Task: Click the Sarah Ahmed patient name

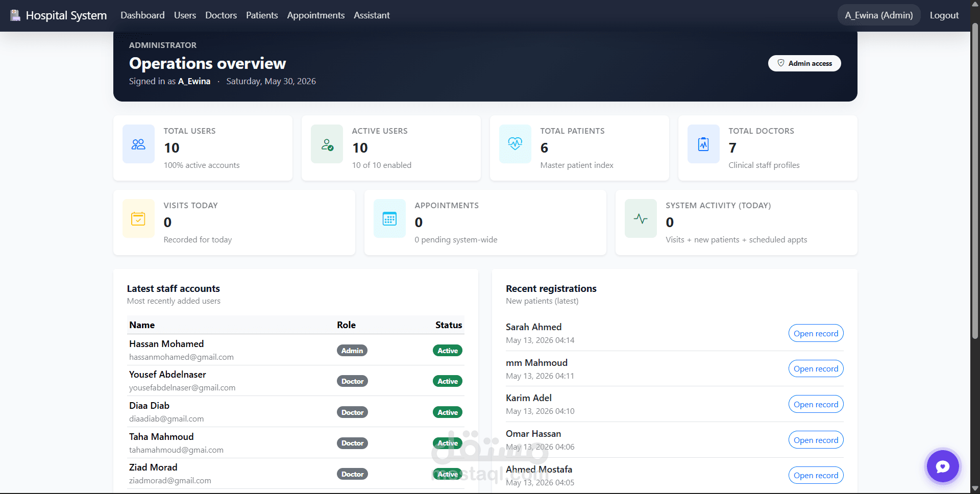Action: click(x=533, y=327)
